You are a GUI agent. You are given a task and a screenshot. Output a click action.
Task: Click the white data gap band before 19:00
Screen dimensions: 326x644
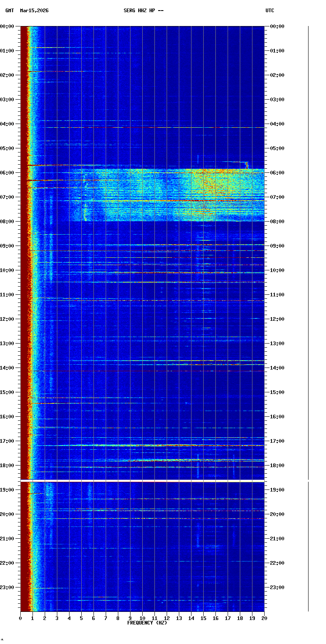[x=142, y=481]
